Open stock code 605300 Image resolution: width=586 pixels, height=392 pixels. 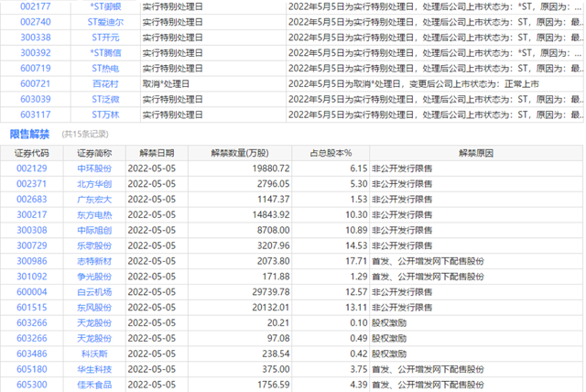tap(32, 385)
